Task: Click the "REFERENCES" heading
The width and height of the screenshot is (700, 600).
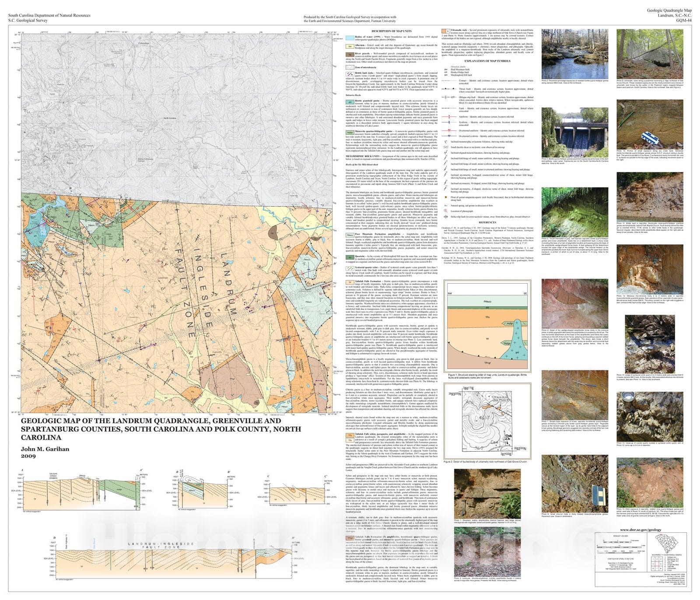Action: 487,223
